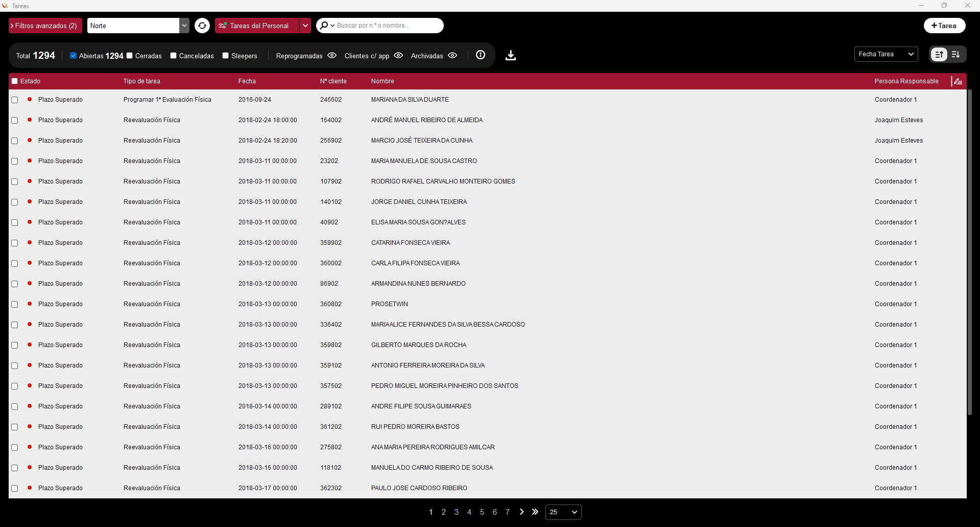The height and width of the screenshot is (527, 980).
Task: Click the Total 1294 counter
Action: (36, 56)
